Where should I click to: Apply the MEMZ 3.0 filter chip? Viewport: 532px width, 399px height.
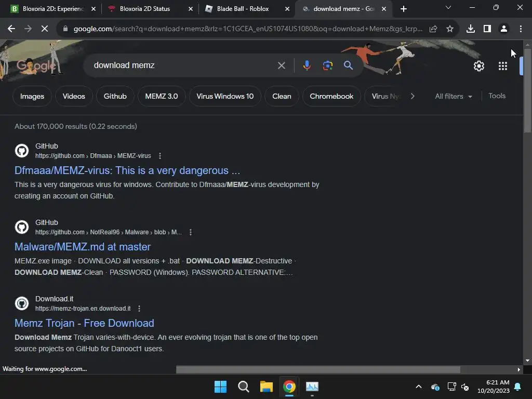pos(162,96)
